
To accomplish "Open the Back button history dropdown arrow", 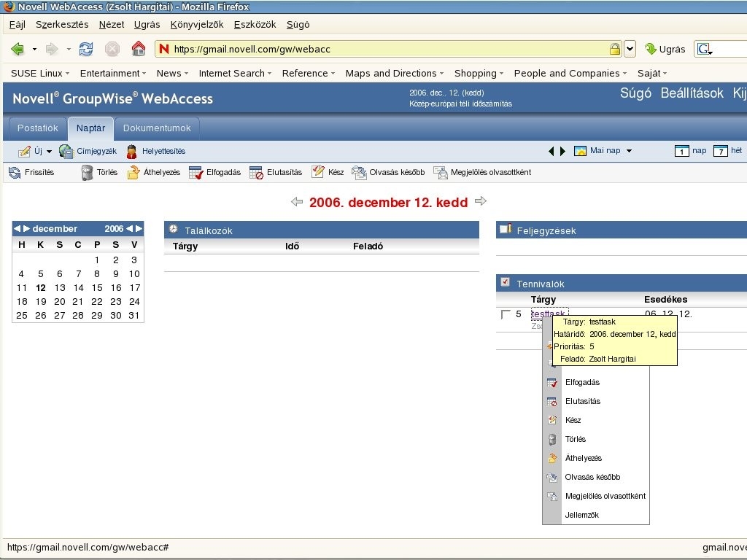I will click(x=34, y=49).
